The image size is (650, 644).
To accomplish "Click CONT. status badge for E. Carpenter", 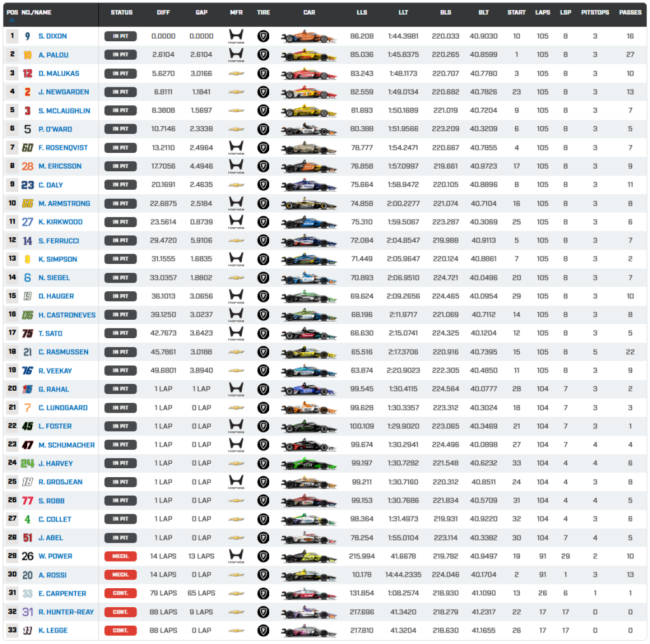I will (121, 593).
